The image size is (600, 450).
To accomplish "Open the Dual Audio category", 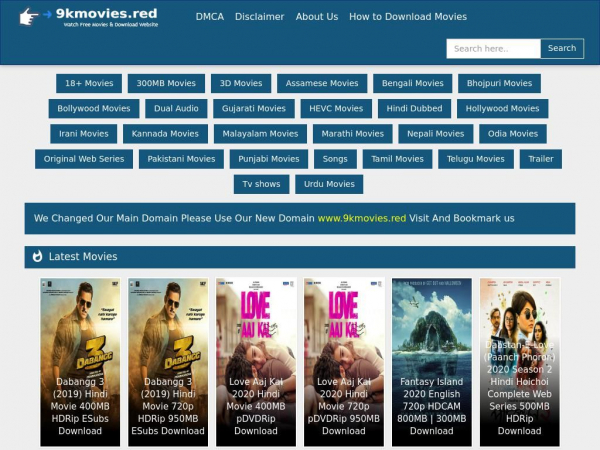I will click(x=178, y=109).
